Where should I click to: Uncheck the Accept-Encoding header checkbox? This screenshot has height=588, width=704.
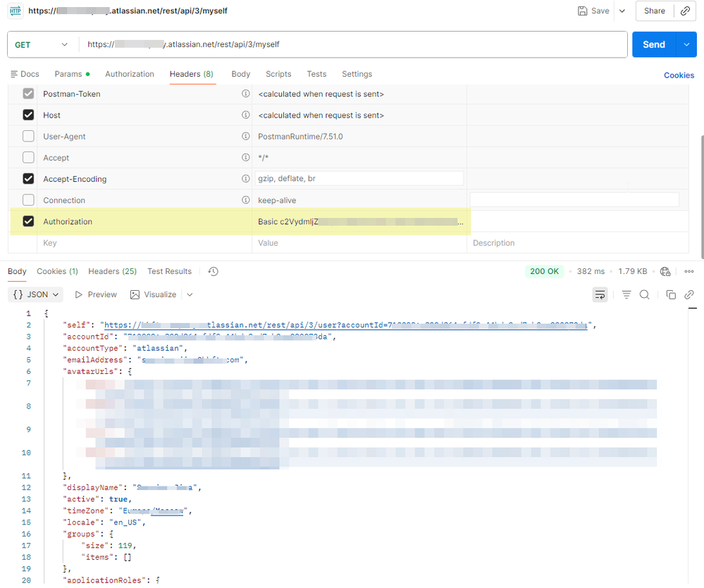[x=28, y=178]
